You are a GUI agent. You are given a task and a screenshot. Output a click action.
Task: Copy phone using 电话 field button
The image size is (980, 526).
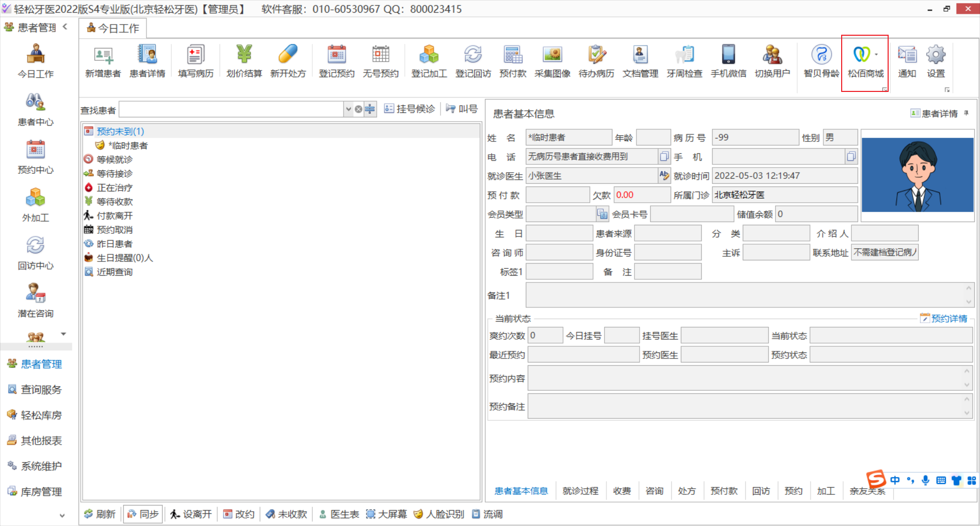(x=664, y=156)
